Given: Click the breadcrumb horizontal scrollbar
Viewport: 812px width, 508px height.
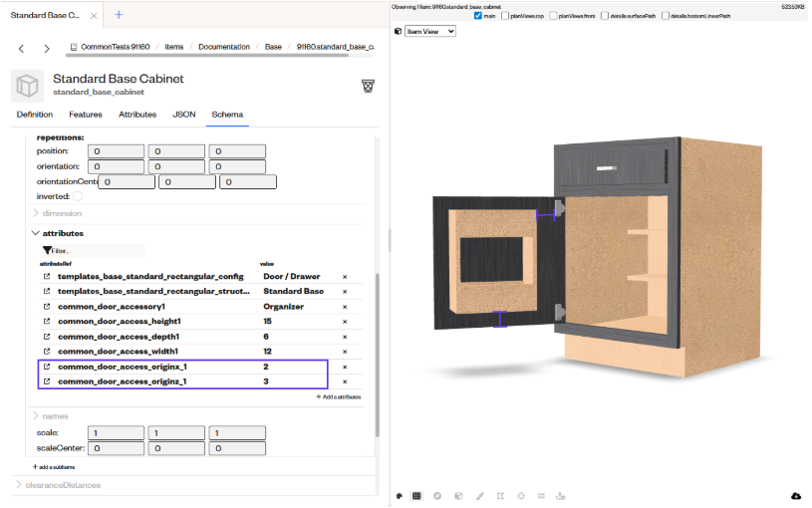Looking at the screenshot, I should click(x=207, y=55).
